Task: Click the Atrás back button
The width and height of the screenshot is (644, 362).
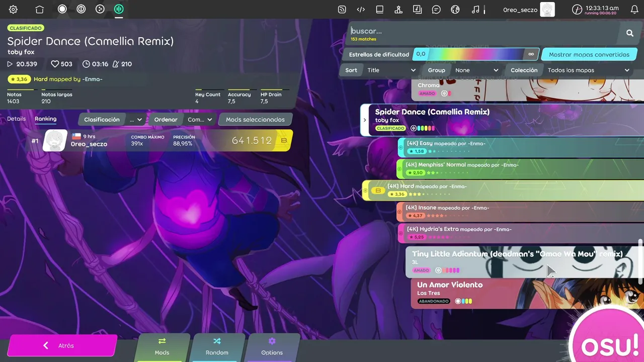Action: pos(62,345)
